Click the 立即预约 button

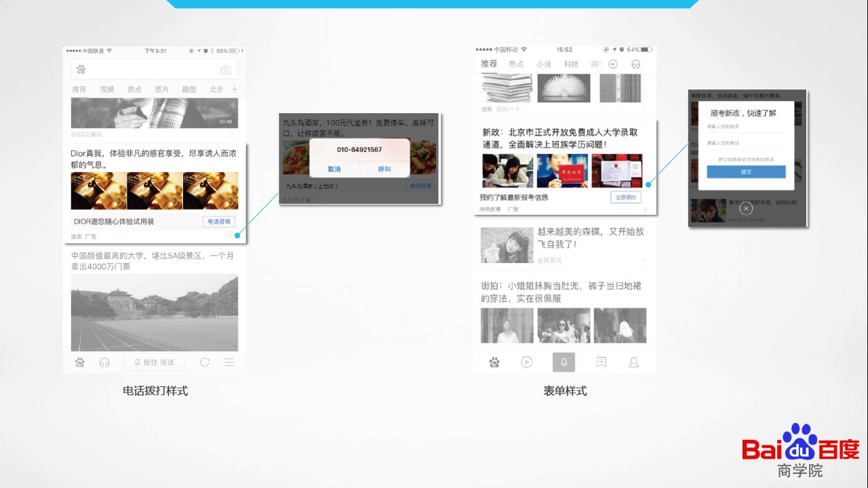(x=626, y=197)
